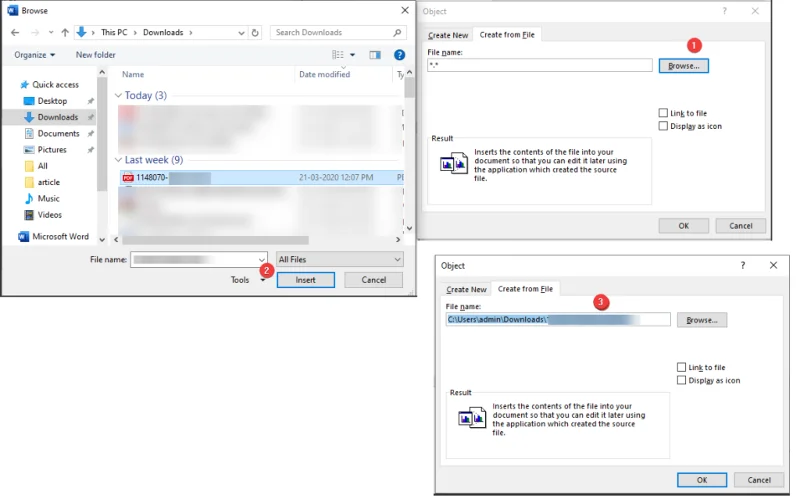
Task: Create a New folder
Action: pos(95,55)
